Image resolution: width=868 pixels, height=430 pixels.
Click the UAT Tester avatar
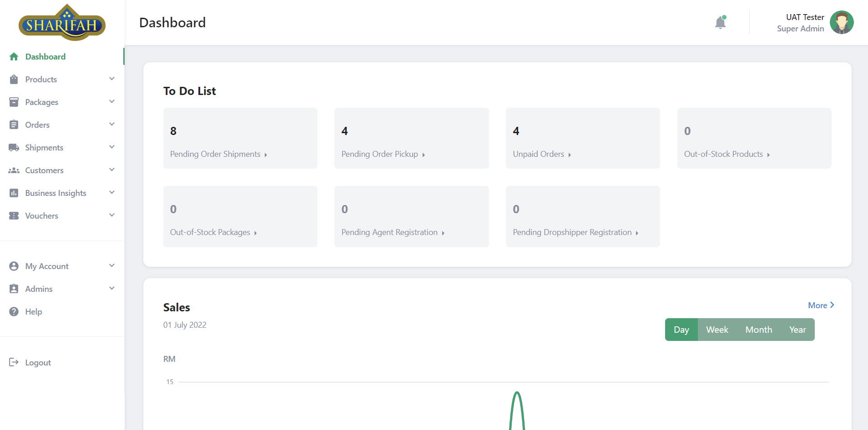(842, 22)
